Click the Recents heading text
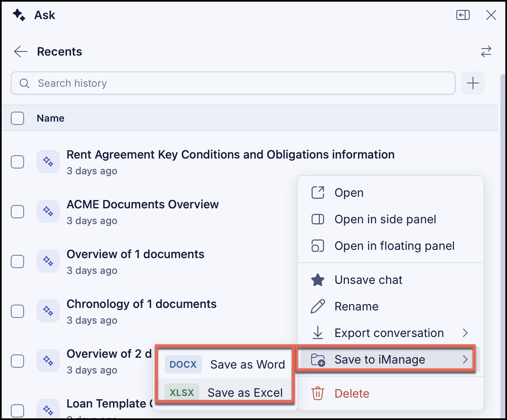This screenshot has width=507, height=420. pos(60,51)
